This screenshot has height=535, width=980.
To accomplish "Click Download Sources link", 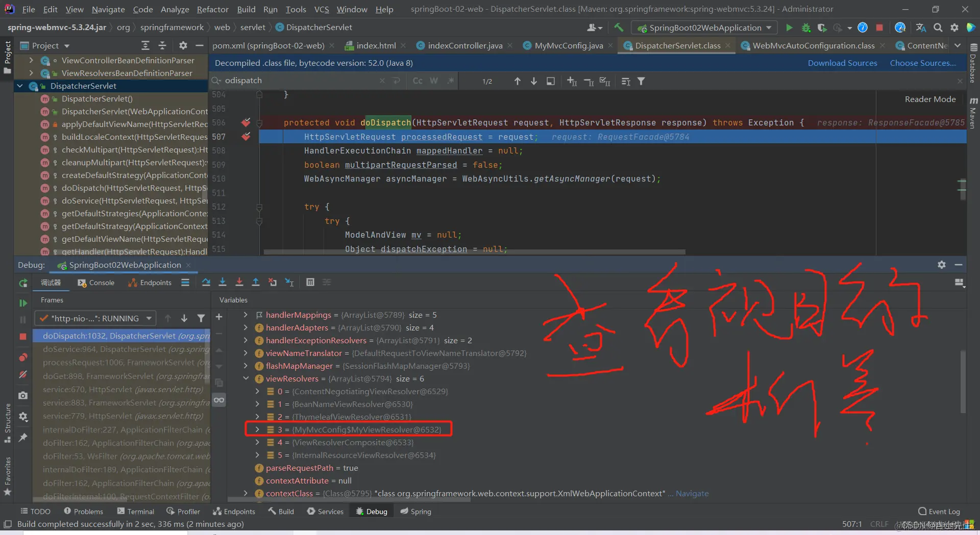I will [x=842, y=63].
